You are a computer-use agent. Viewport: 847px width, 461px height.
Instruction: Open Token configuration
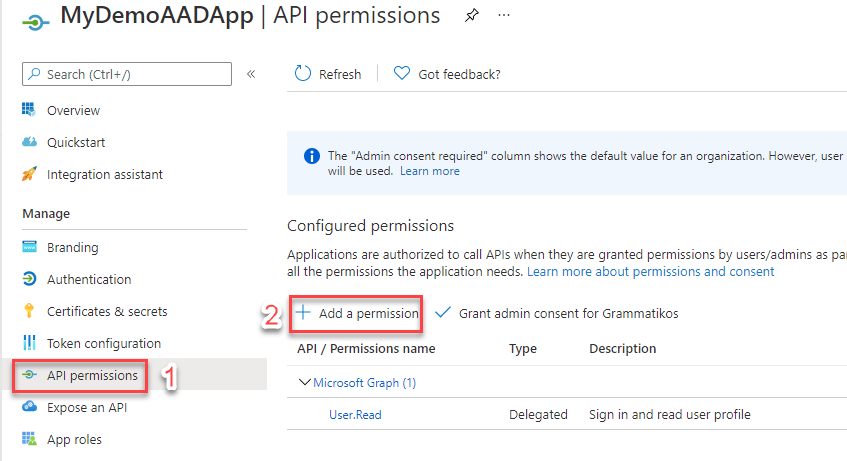pos(104,343)
